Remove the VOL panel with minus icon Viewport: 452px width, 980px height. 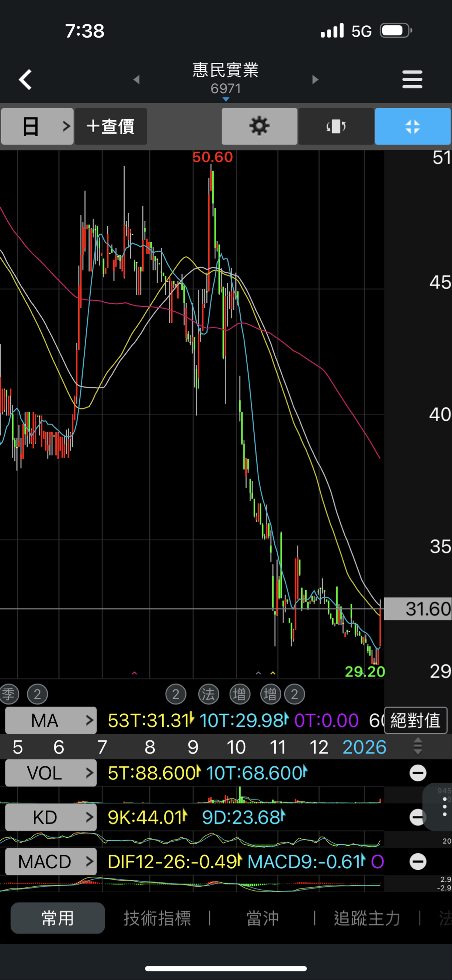coord(418,773)
